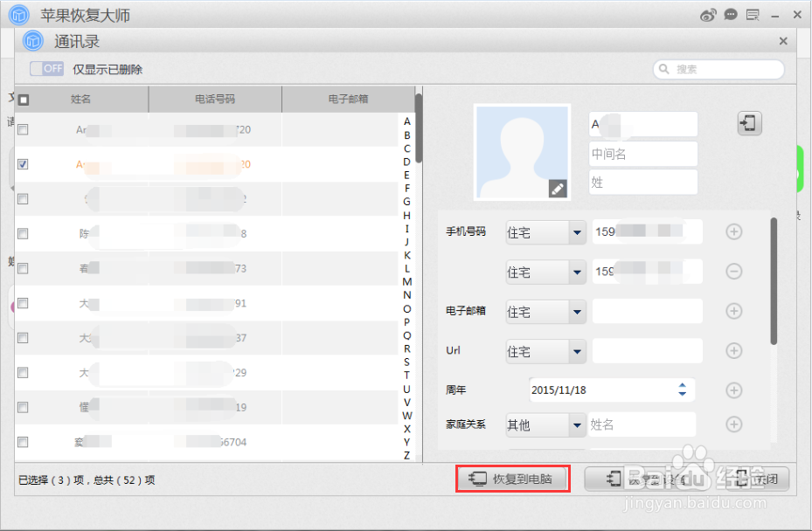Sort by 电话号码 column header
812x531 pixels.
click(215, 99)
